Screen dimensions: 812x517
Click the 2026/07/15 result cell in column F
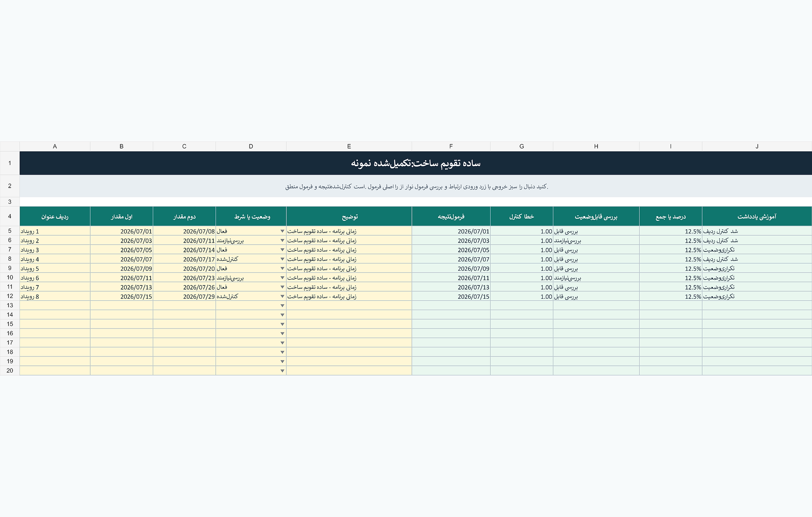(451, 297)
